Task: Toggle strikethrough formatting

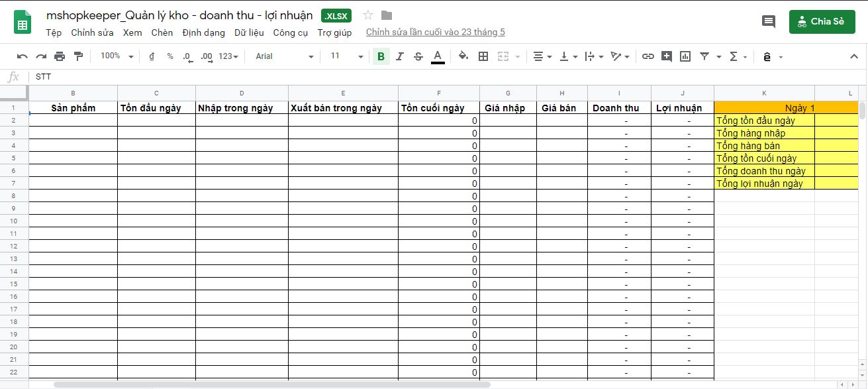Action: (x=418, y=57)
